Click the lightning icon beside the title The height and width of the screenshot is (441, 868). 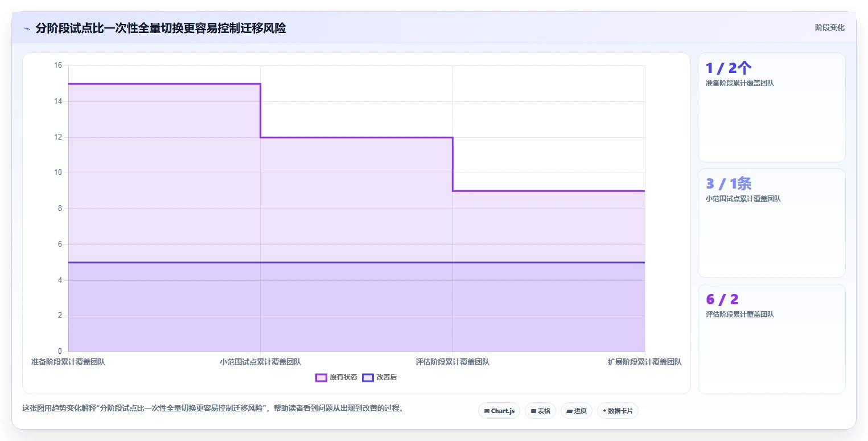(27, 28)
